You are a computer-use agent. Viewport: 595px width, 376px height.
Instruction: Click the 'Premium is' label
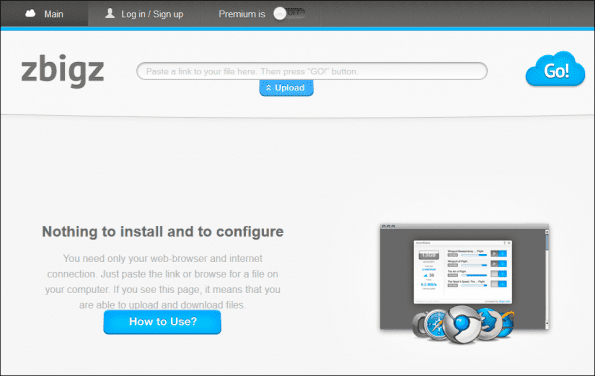tap(242, 14)
